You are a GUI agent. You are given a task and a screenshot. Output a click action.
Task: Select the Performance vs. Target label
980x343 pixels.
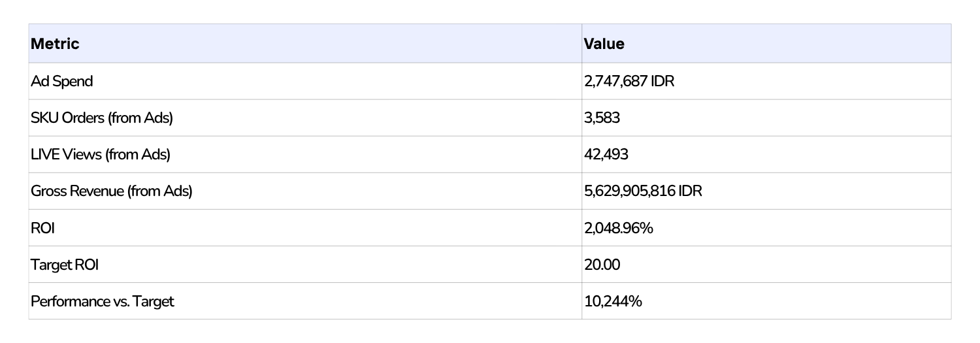(103, 301)
